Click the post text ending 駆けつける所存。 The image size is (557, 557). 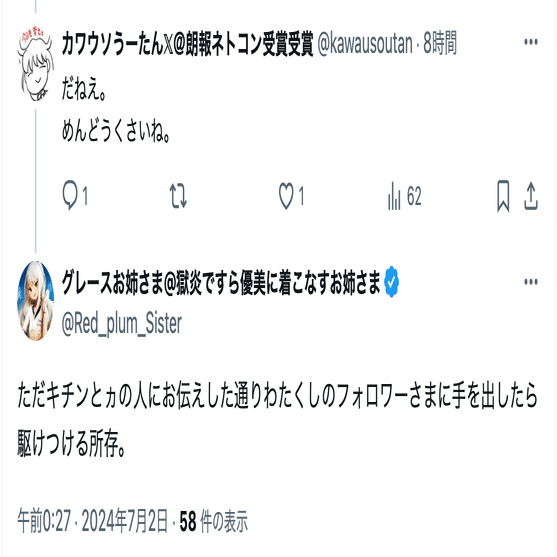(277, 420)
